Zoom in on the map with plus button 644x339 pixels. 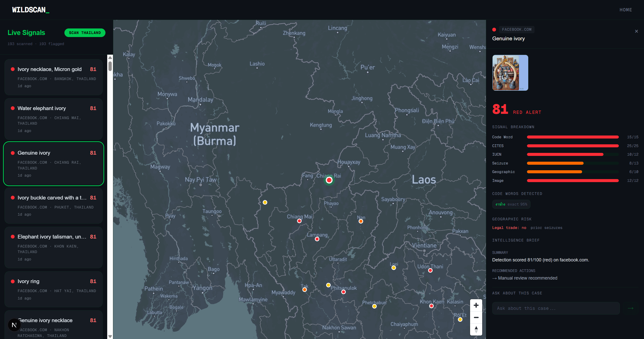(x=476, y=305)
